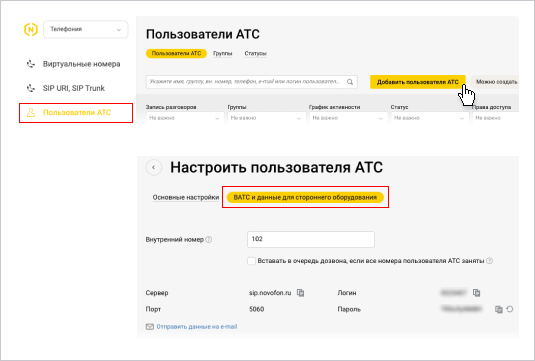Click the back arrow beside Настроить пользователя АТС

coord(154,168)
